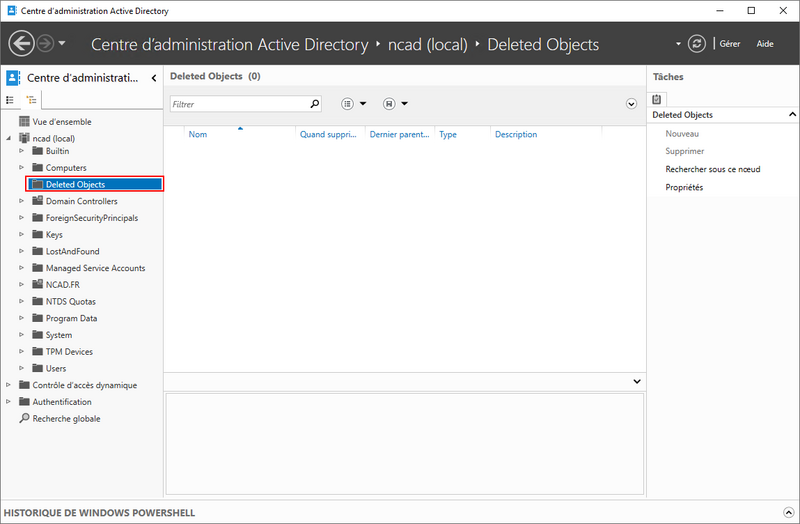Open Vue d'ensemble overview

coord(54,121)
